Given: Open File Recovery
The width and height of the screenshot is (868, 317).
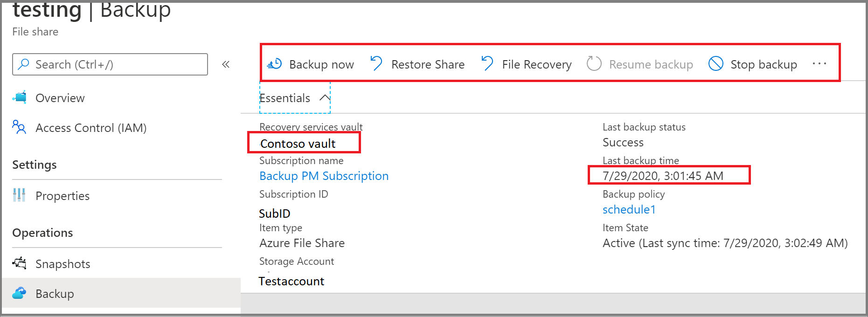Looking at the screenshot, I should pyautogui.click(x=487, y=64).
